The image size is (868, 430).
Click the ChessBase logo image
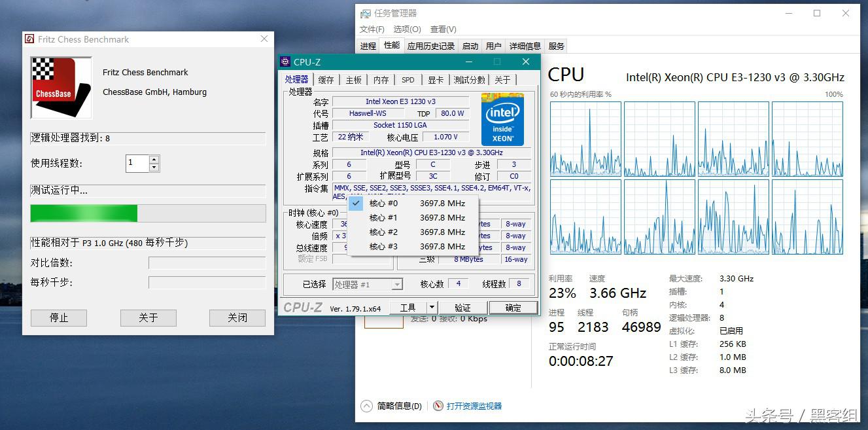(61, 88)
